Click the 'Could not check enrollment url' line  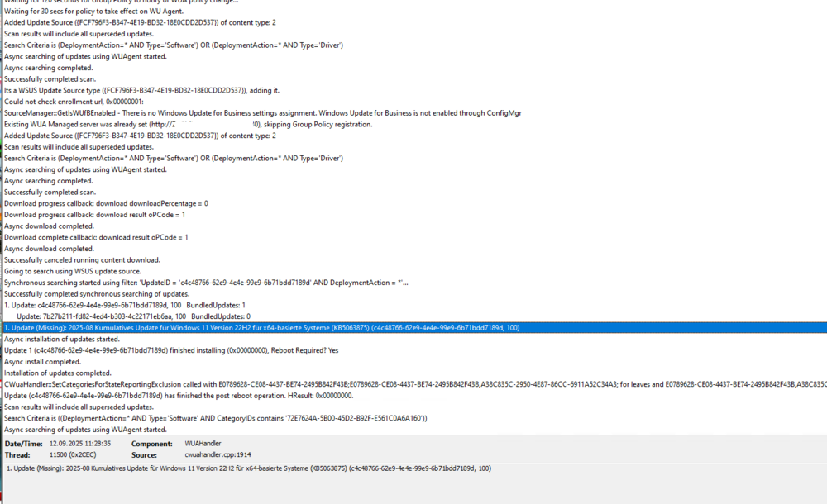click(x=74, y=102)
